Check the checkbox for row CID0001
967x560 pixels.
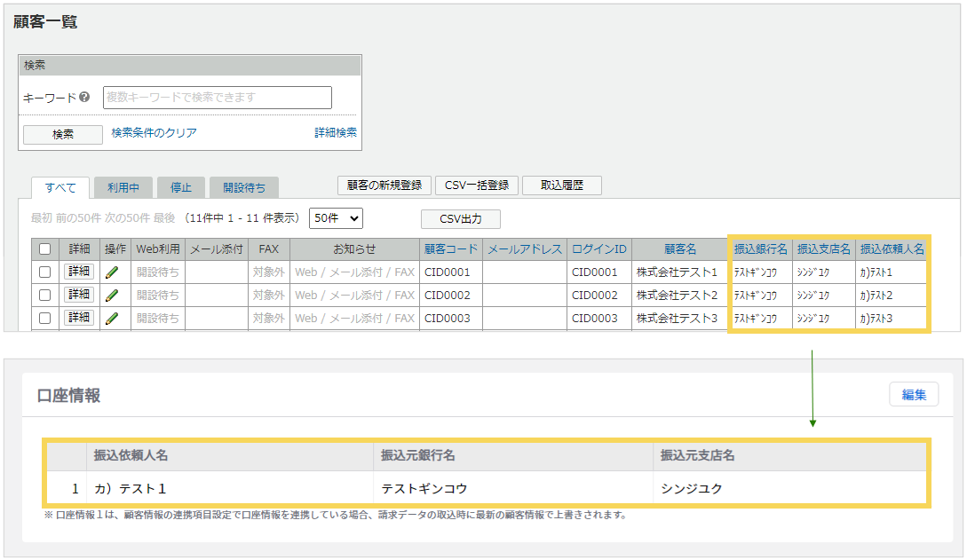[x=45, y=272]
